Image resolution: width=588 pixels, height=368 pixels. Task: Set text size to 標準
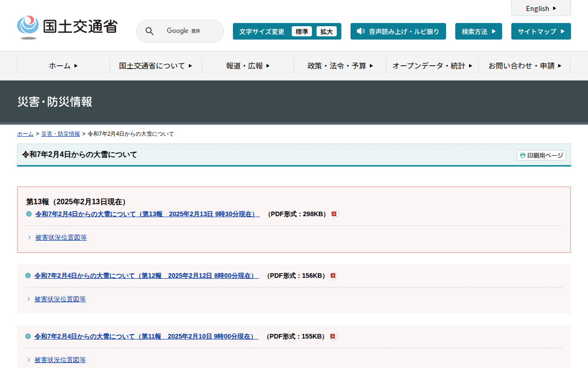coord(302,31)
